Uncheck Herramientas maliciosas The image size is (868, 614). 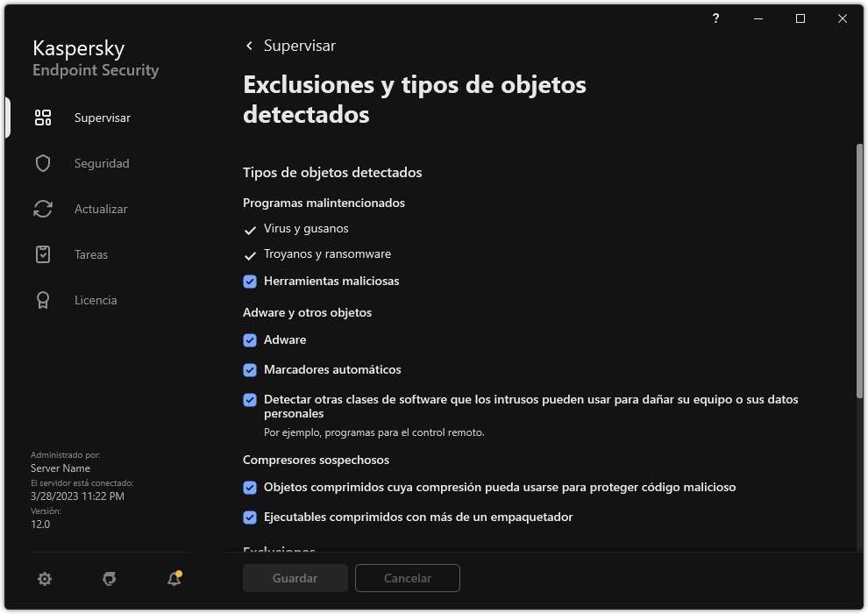pyautogui.click(x=250, y=281)
